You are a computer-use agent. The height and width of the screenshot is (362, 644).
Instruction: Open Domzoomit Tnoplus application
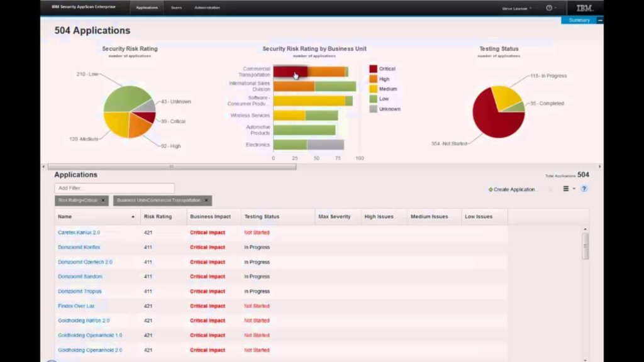click(x=80, y=292)
